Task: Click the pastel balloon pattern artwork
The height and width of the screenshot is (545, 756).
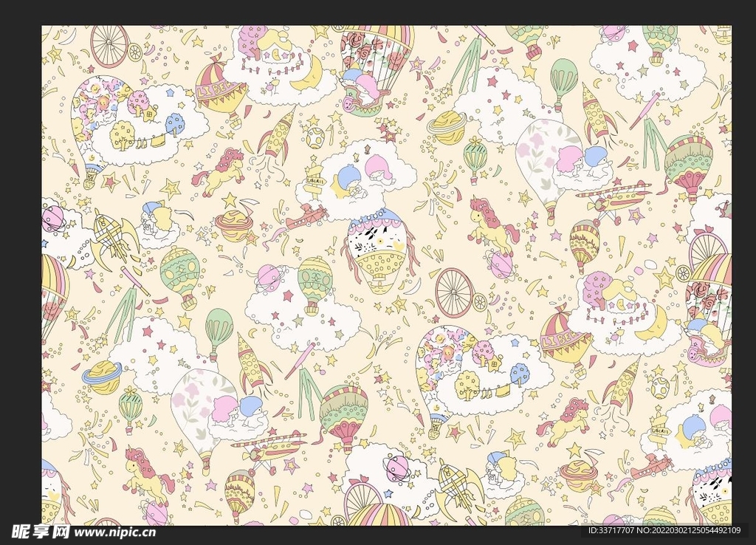Action: [386, 275]
